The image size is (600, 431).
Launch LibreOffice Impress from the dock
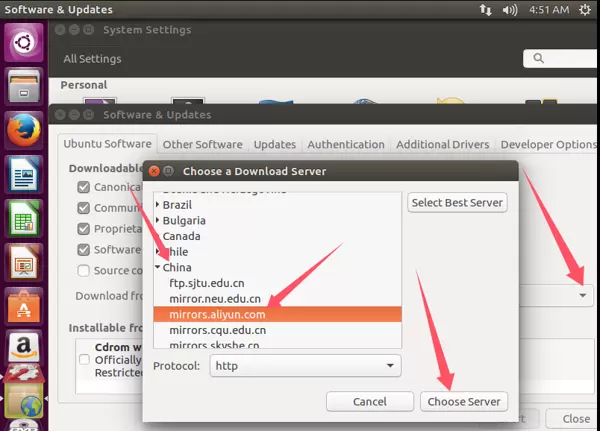point(23,262)
